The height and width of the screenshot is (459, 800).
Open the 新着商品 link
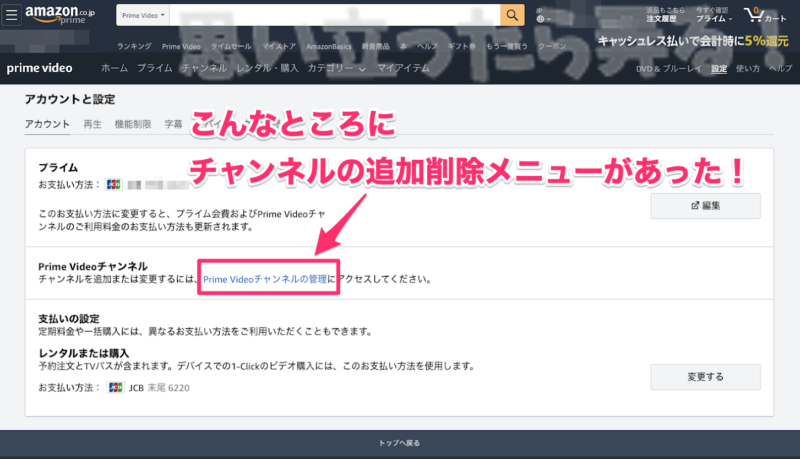pos(376,46)
